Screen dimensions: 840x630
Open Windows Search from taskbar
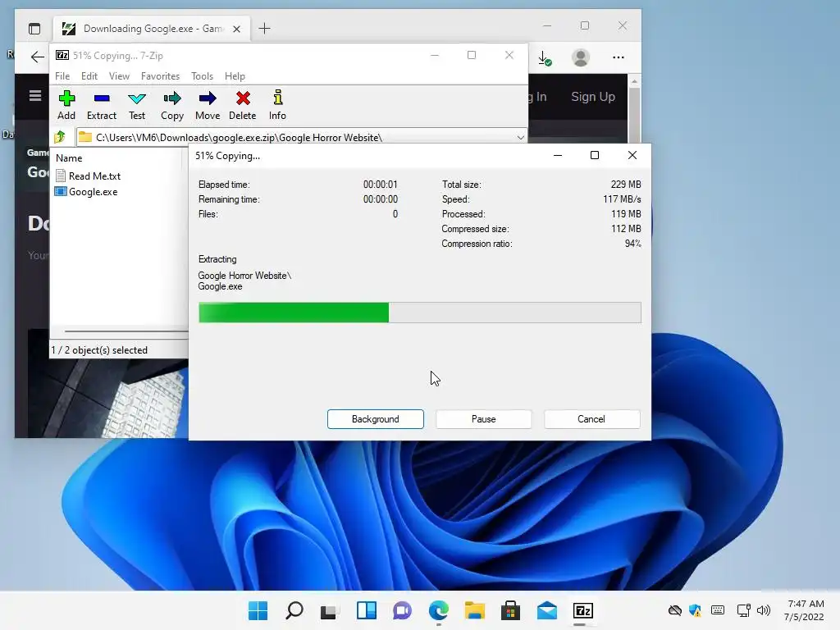(x=294, y=610)
